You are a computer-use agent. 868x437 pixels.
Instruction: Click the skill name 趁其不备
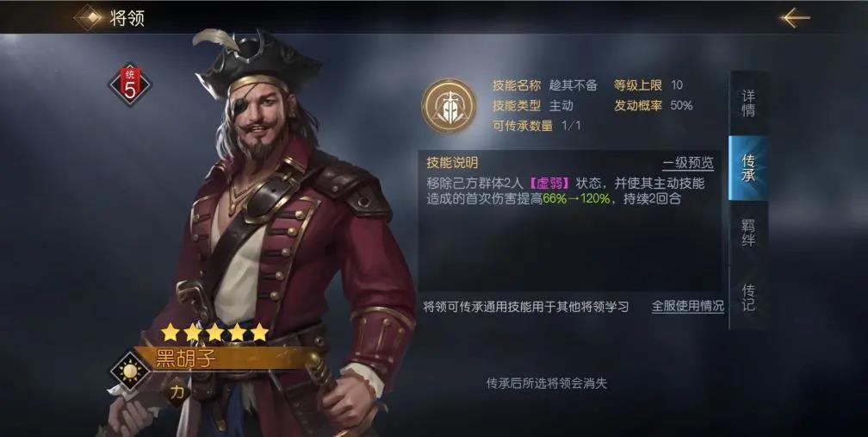[573, 85]
